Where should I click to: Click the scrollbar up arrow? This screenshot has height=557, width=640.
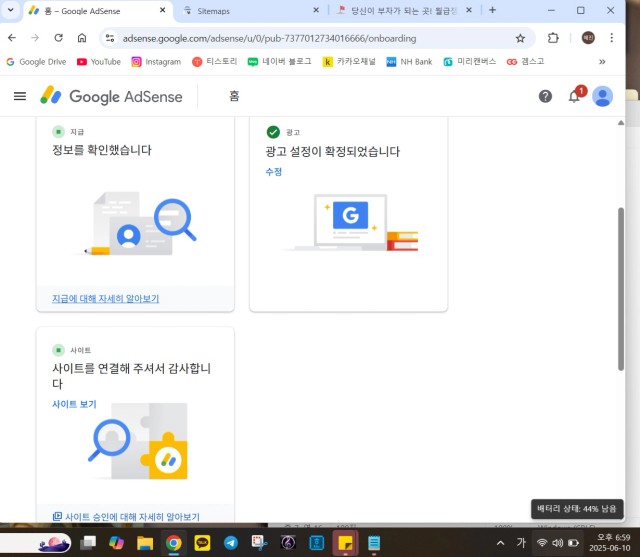click(x=621, y=122)
